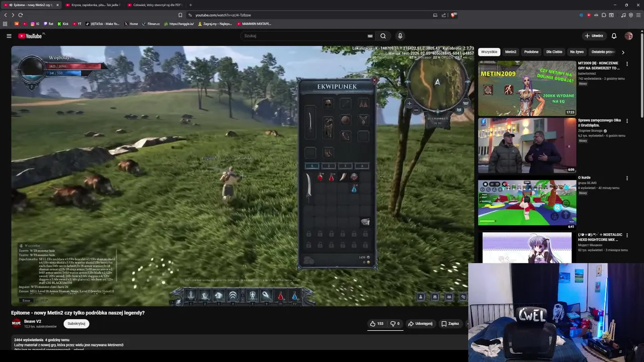Open the Brave Shields lion icon
Screen dimensions: 644x362
[454, 15]
